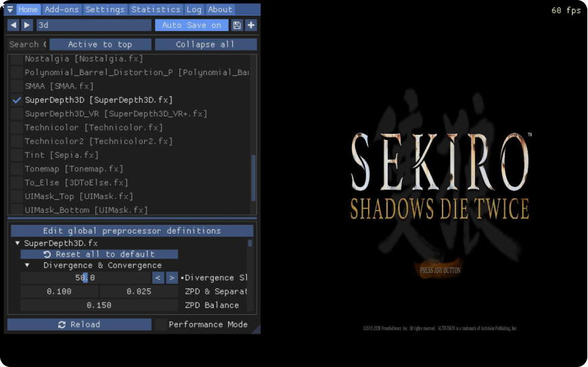588x367 pixels.
Task: Click PRESS ANY BUTTON on Sekiro title
Action: [440, 270]
